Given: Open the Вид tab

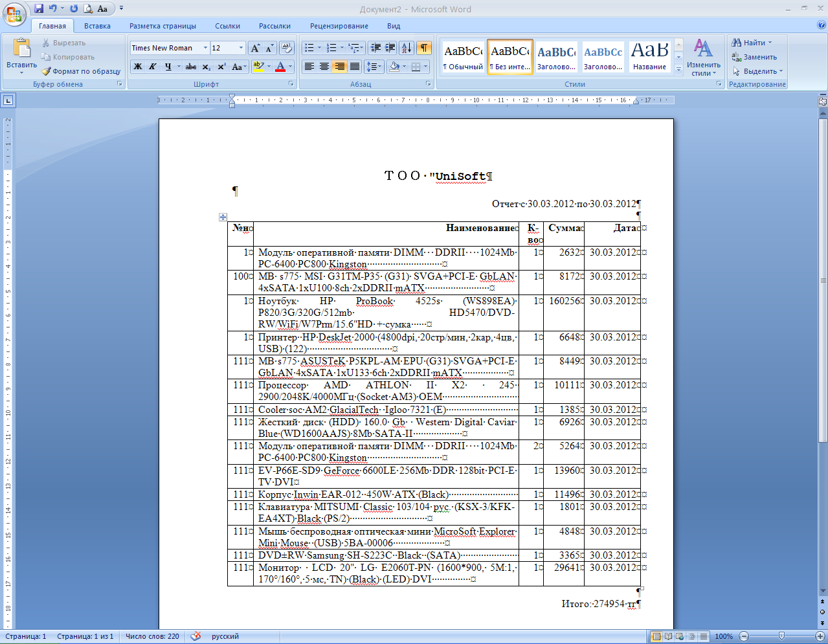Looking at the screenshot, I should (394, 26).
